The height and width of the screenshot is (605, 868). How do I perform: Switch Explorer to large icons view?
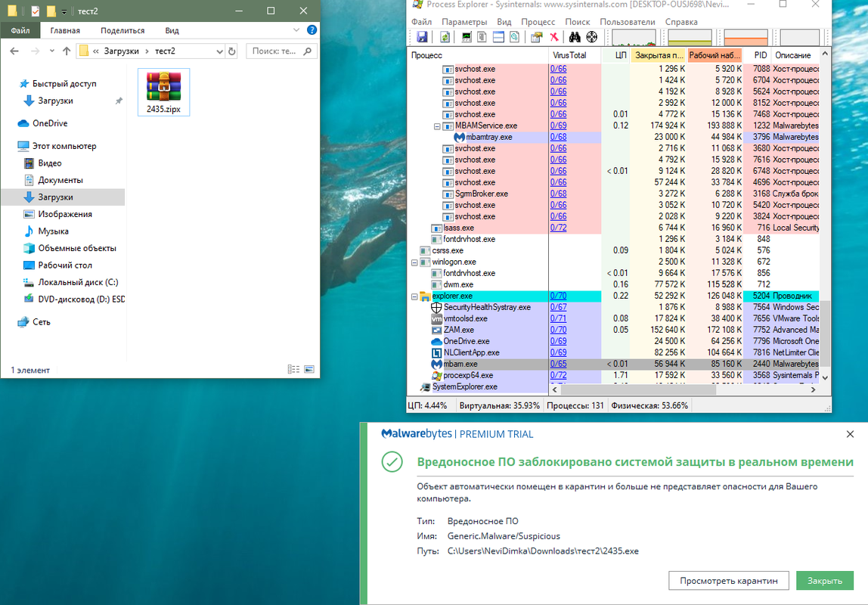pyautogui.click(x=309, y=369)
